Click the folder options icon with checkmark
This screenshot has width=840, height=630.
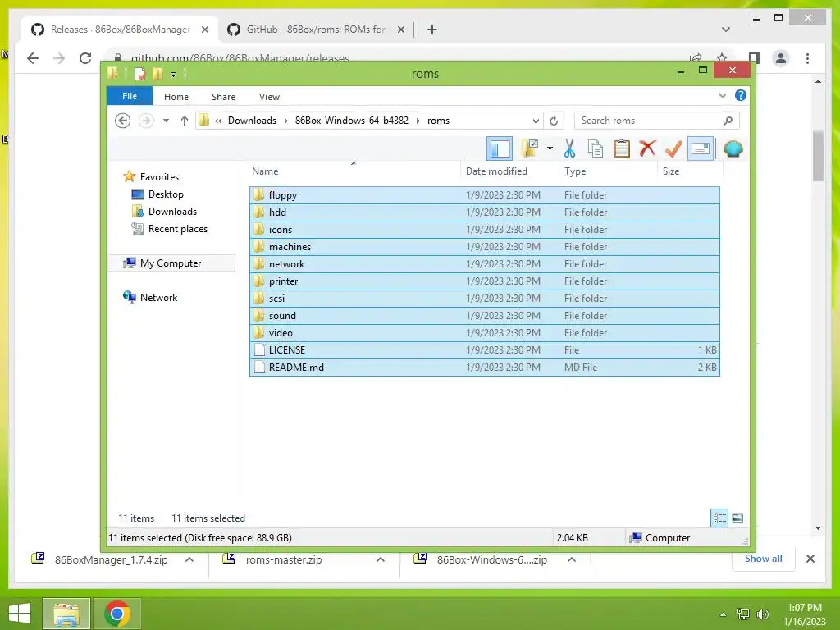tap(529, 148)
